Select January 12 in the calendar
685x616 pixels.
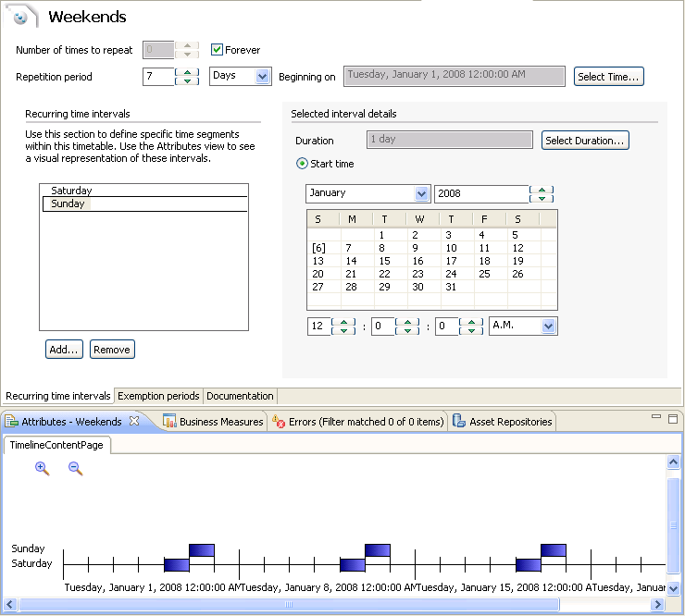coord(517,248)
